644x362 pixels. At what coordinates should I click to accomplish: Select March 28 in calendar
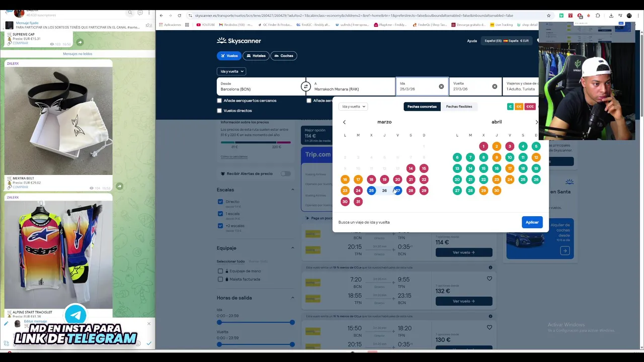coord(411,191)
